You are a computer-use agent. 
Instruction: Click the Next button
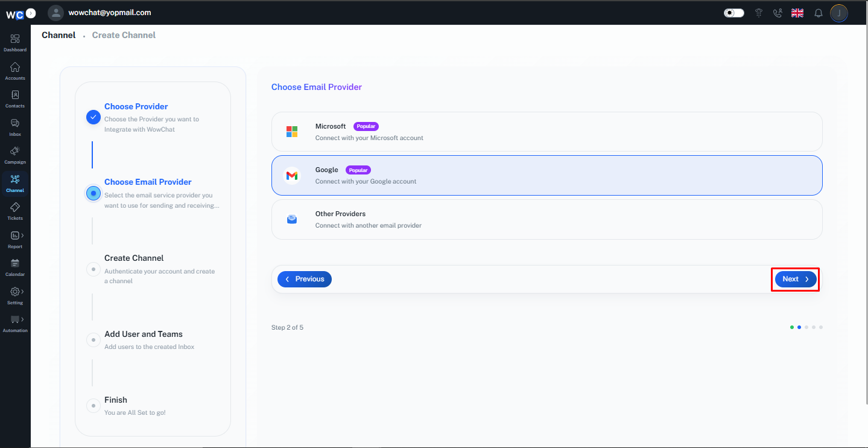tap(796, 279)
